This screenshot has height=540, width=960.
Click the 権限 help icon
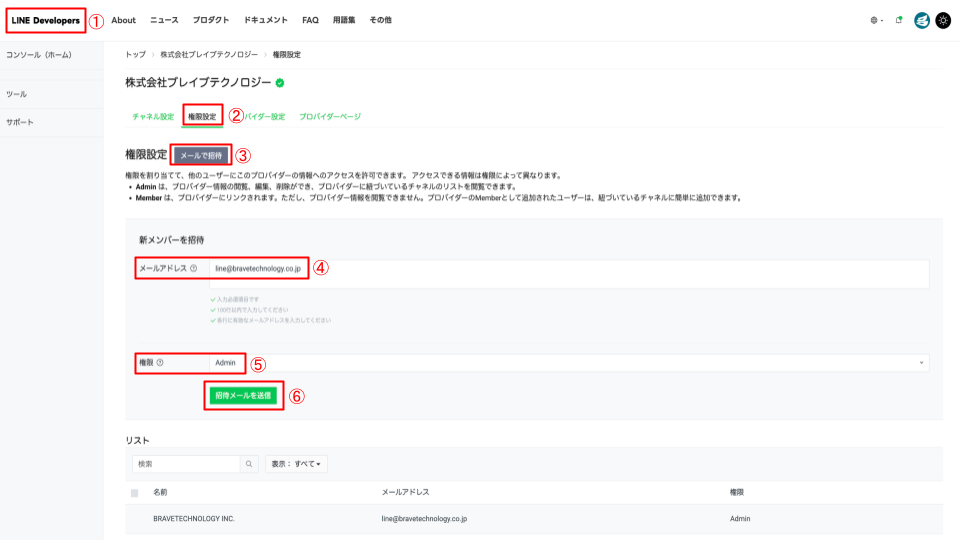click(x=160, y=362)
